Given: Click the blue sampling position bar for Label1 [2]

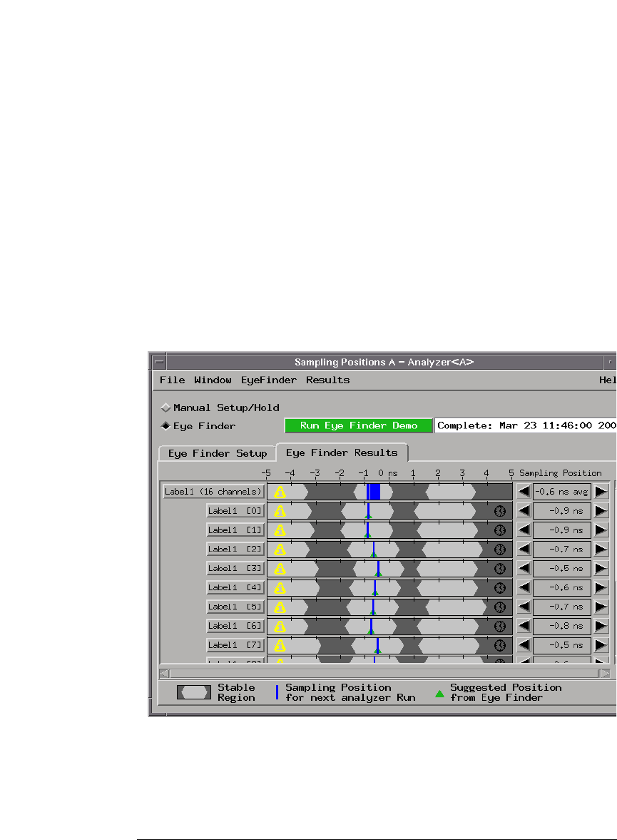Looking at the screenshot, I should click(x=374, y=548).
